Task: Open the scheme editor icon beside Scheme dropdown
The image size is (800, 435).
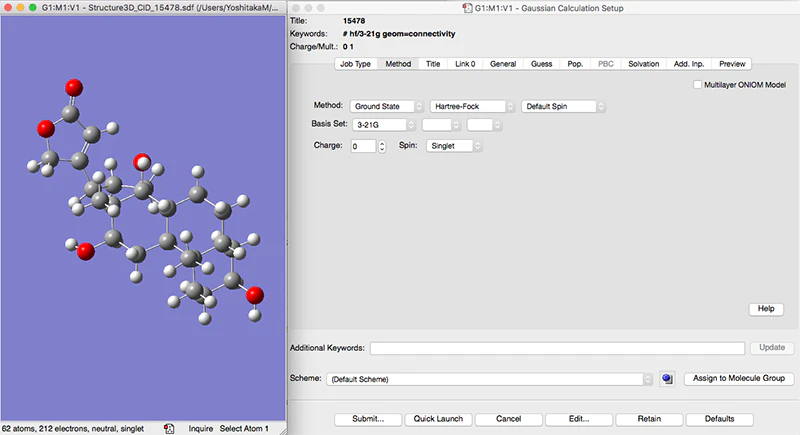Action: 667,379
